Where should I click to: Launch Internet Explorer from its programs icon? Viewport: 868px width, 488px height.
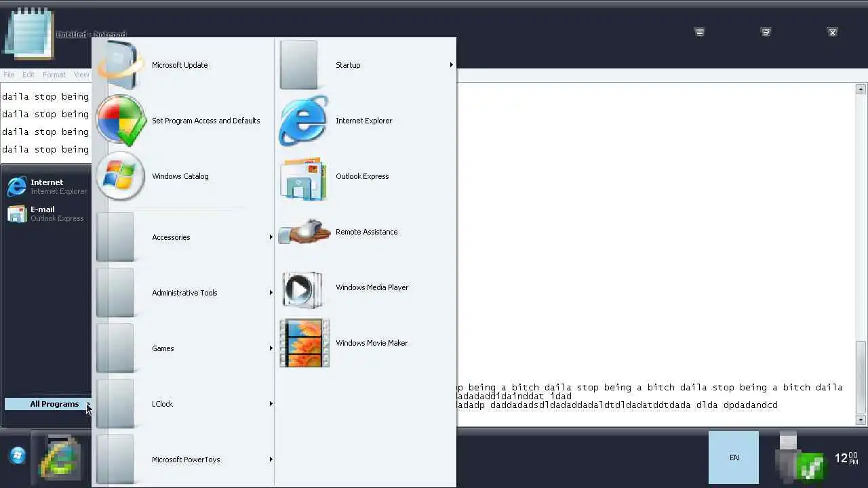(304, 121)
